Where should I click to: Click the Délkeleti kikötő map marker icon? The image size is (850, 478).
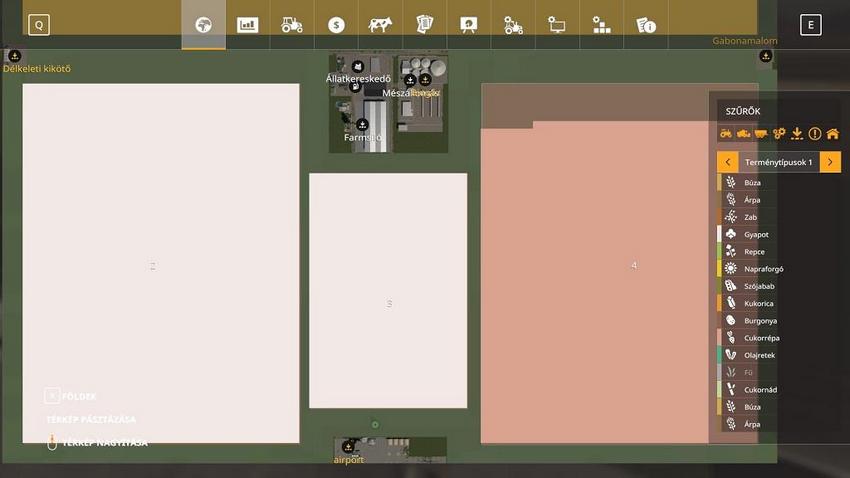pos(14,56)
